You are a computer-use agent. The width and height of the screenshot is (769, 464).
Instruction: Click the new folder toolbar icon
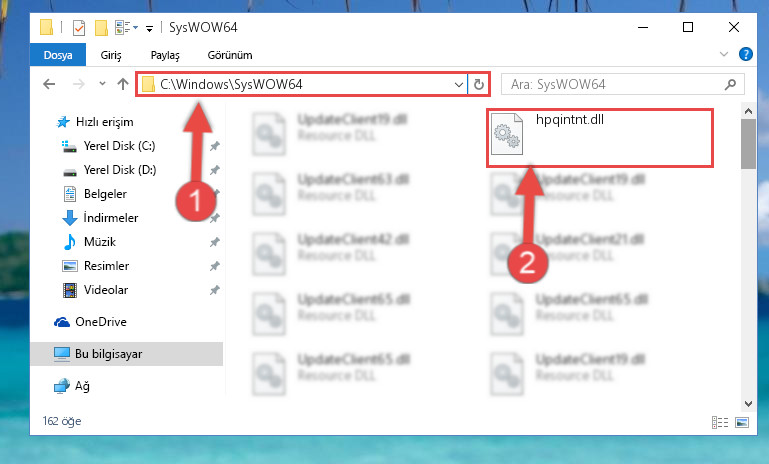(101, 27)
